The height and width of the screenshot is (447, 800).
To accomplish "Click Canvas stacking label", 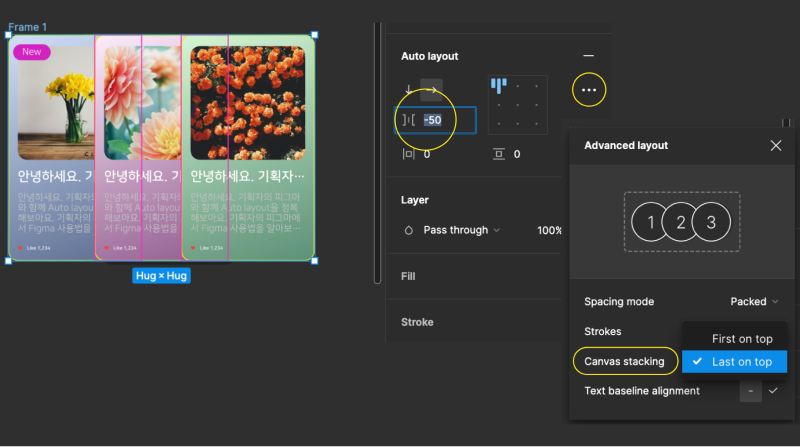I will pyautogui.click(x=624, y=361).
